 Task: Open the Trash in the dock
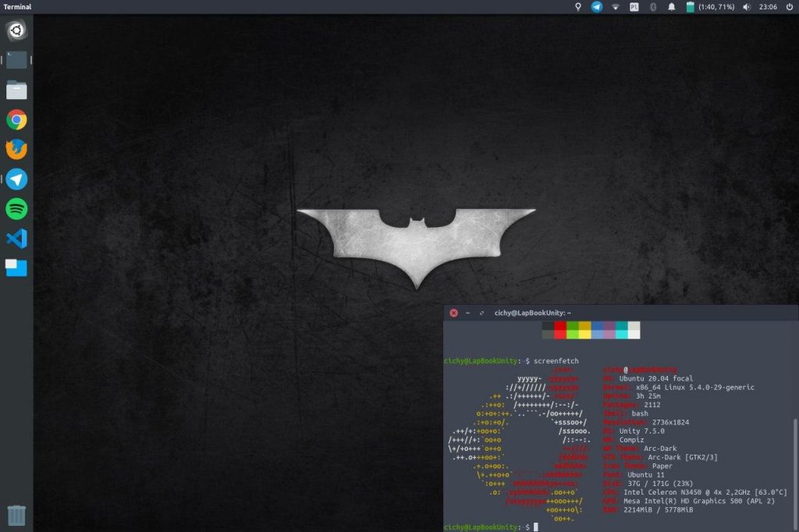click(16, 515)
